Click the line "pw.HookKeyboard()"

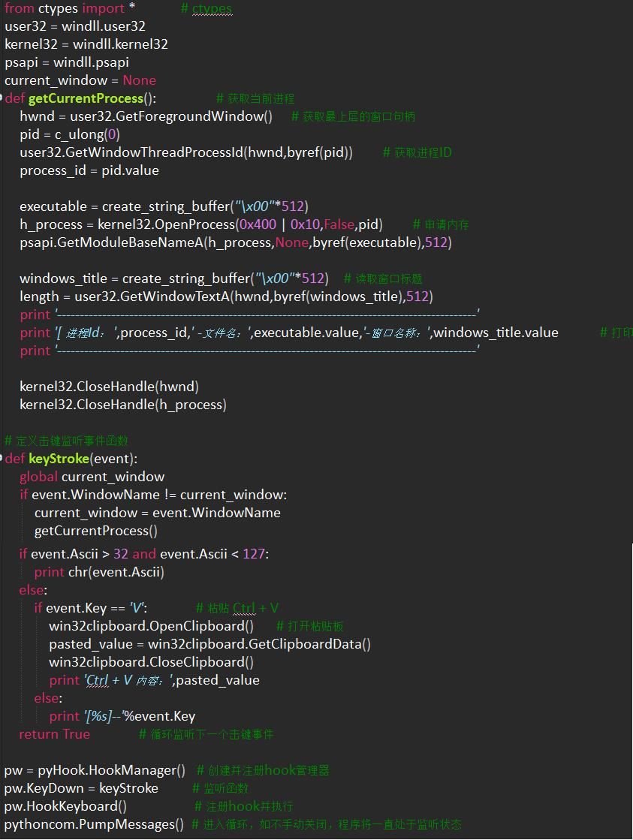pos(65,806)
